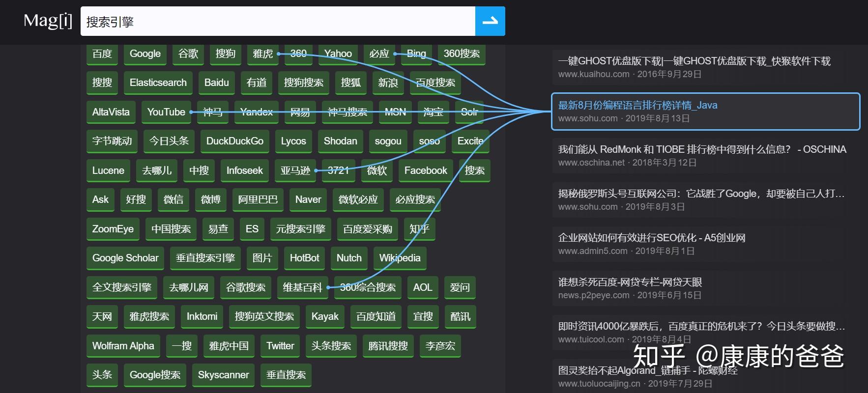Open the 谁想杀死百度 网贷天眼 result
This screenshot has width=868, height=393.
[x=705, y=288]
